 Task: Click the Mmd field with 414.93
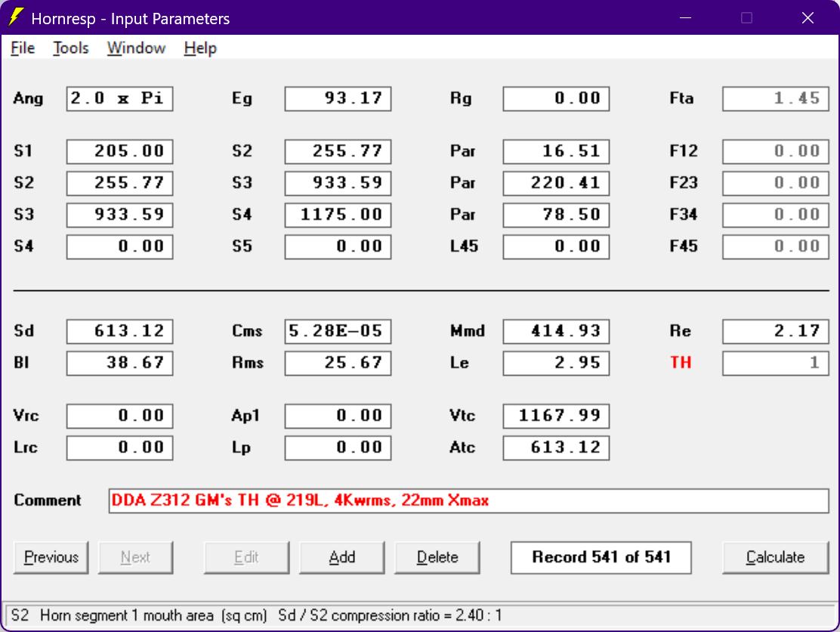[x=556, y=331]
